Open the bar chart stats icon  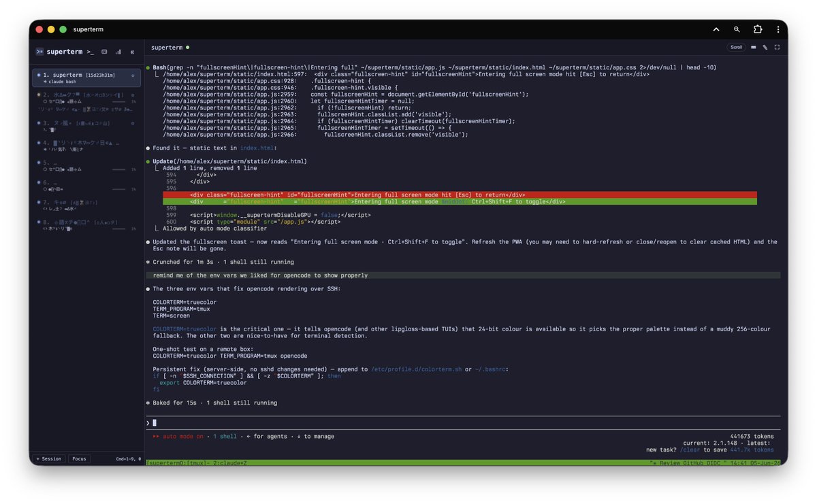pos(118,52)
